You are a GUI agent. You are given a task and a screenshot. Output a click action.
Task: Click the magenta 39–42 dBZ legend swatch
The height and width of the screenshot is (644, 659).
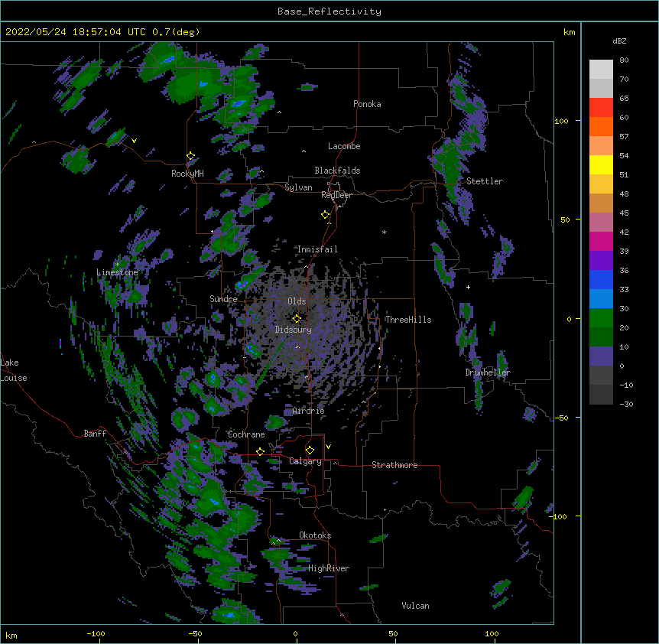coord(601,241)
